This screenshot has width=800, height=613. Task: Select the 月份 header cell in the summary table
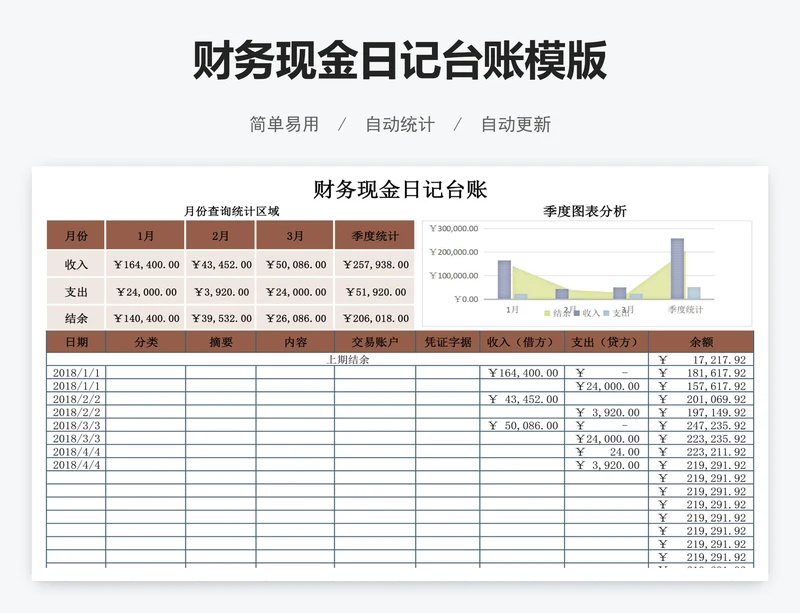point(76,235)
